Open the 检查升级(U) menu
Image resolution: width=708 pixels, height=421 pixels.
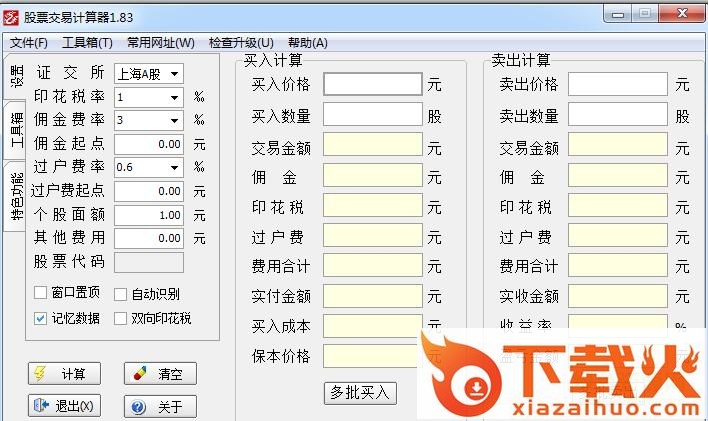pyautogui.click(x=241, y=43)
